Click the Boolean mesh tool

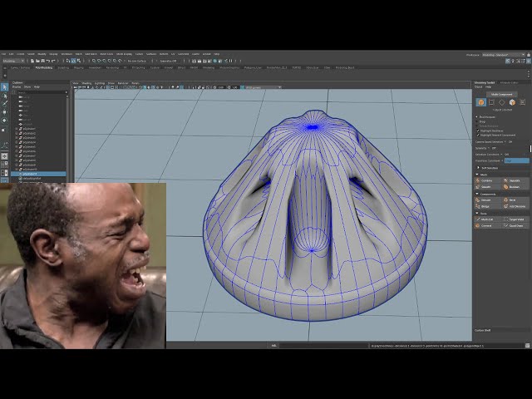(515, 187)
